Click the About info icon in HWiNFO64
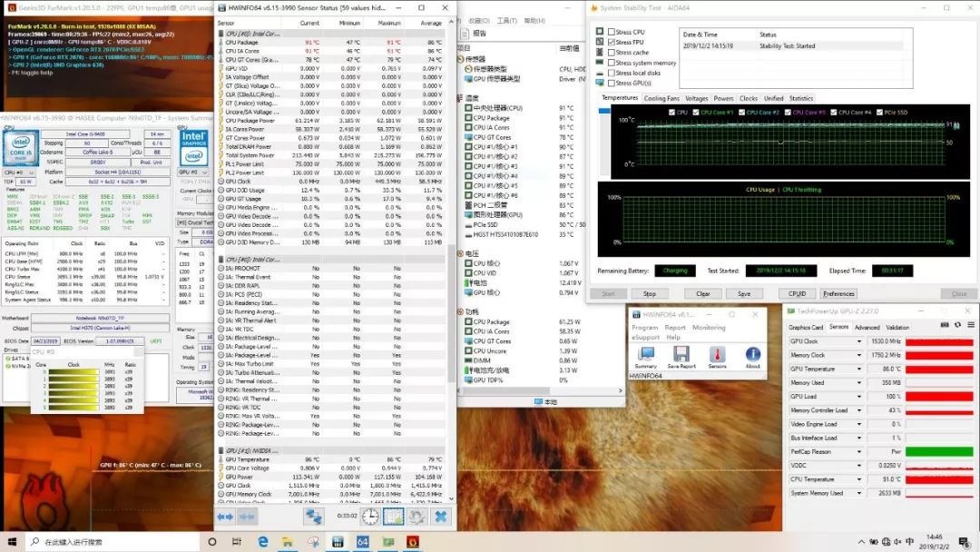Image resolution: width=980 pixels, height=552 pixels. tap(752, 358)
